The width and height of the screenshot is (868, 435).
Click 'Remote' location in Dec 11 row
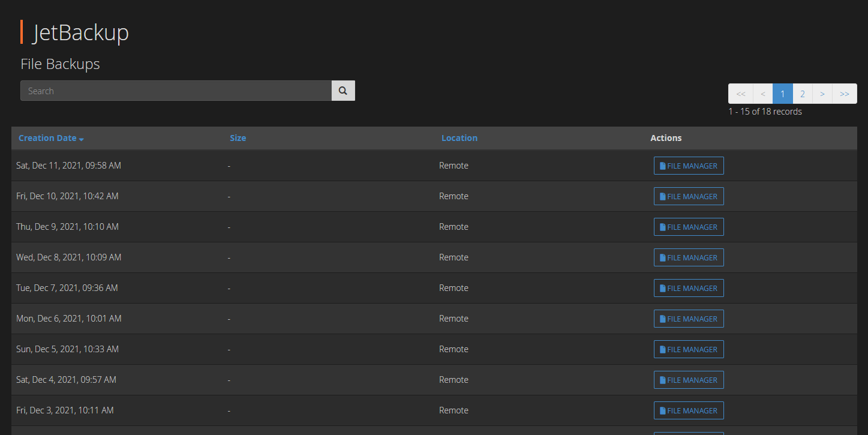click(x=453, y=165)
